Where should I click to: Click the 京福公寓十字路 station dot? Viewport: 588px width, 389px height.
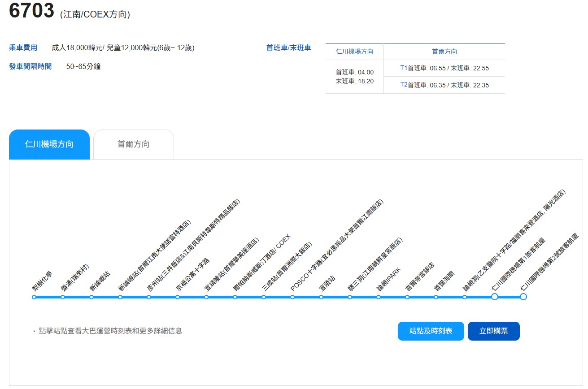tap(177, 297)
